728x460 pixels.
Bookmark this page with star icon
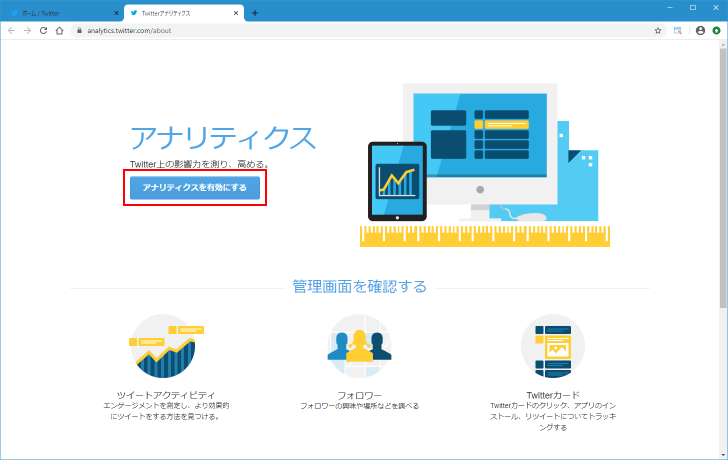click(658, 31)
